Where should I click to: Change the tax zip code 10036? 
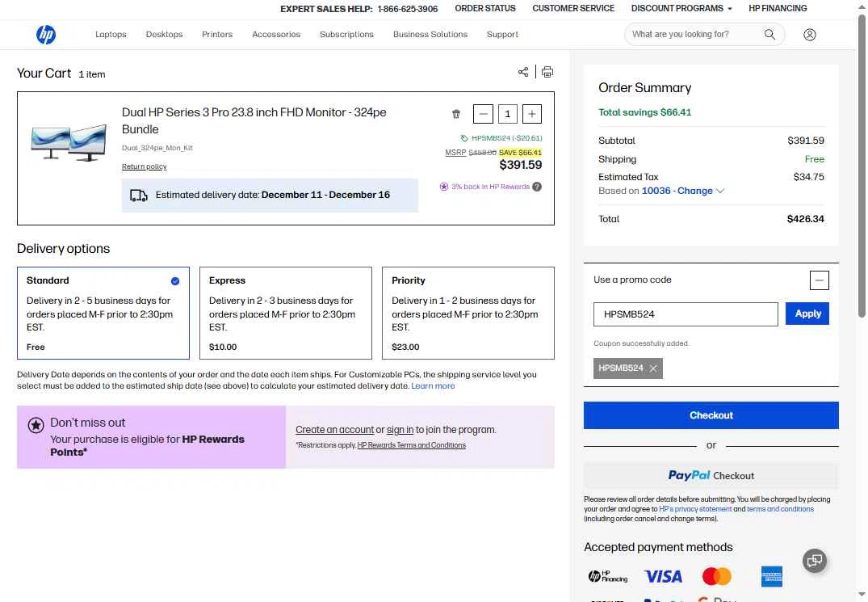pos(682,191)
